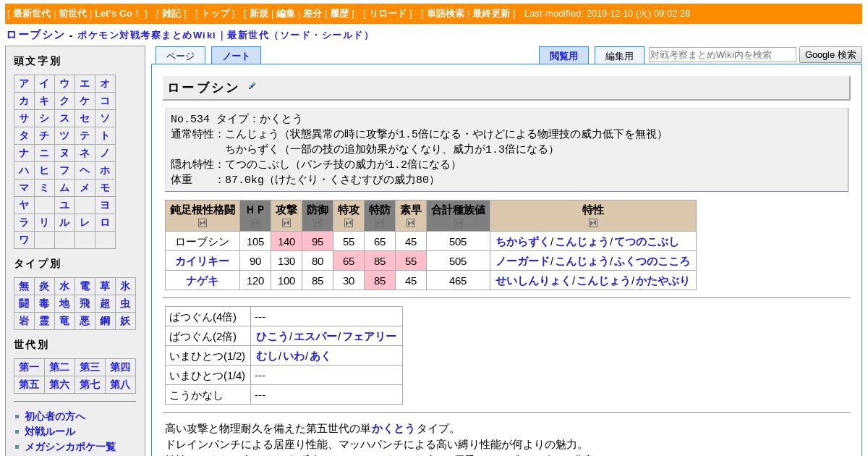868x456 pixels.
Task: Open 初心者の方へ sidebar link
Action: coord(55,416)
